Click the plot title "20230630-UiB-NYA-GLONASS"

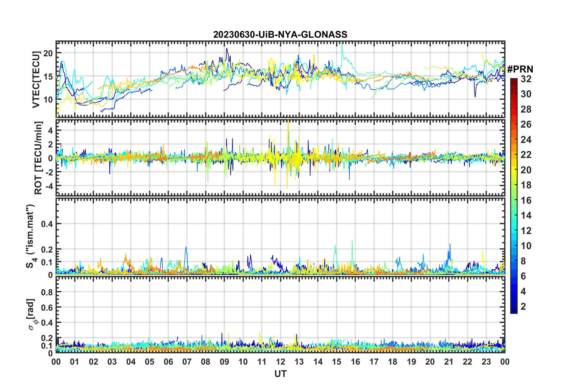pyautogui.click(x=280, y=34)
